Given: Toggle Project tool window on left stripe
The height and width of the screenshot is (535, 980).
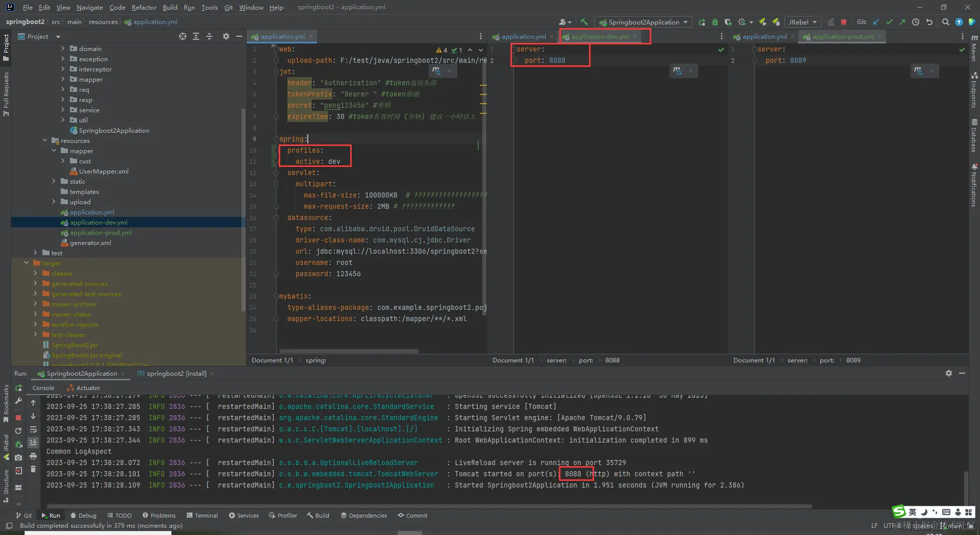Looking at the screenshot, I should [6, 47].
